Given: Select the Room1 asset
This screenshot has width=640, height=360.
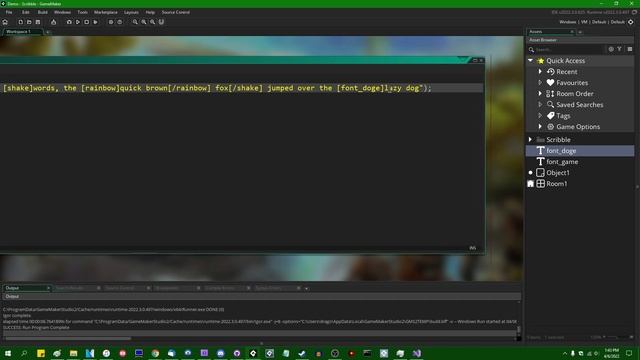Looking at the screenshot, I should [580, 184].
